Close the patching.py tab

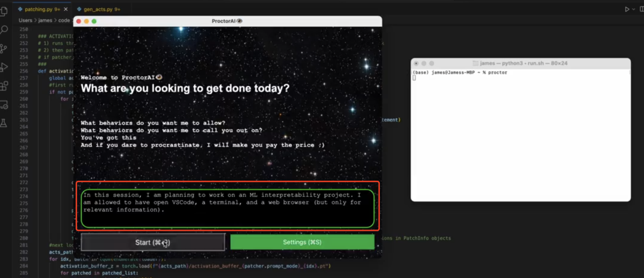tap(66, 9)
